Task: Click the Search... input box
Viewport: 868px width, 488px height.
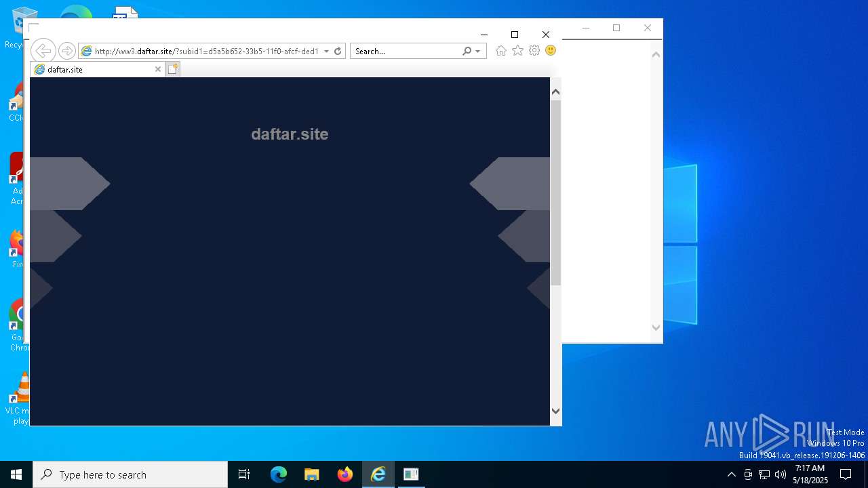Action: click(x=406, y=51)
